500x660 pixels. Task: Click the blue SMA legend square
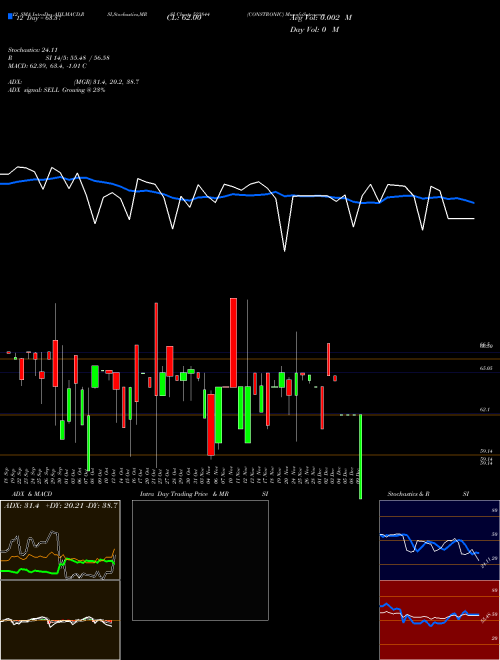tap(10, 16)
